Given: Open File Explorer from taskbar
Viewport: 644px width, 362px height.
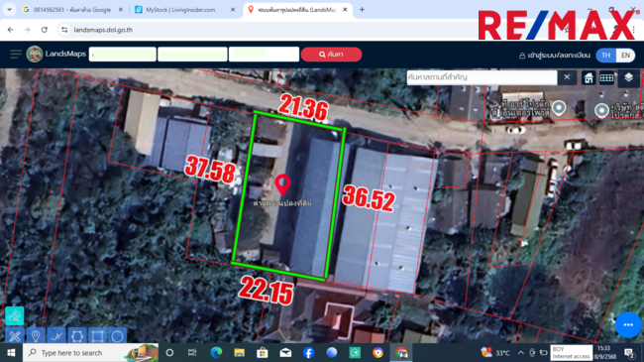Looking at the screenshot, I should [x=239, y=353].
